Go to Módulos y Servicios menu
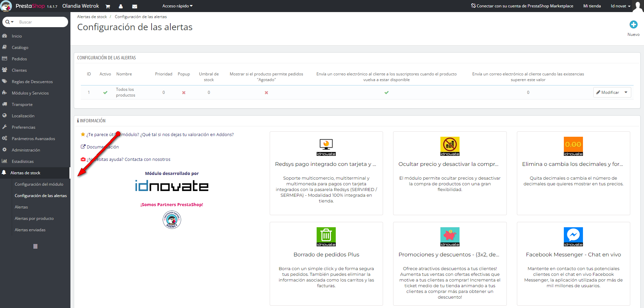This screenshot has width=644, height=308. [30, 93]
